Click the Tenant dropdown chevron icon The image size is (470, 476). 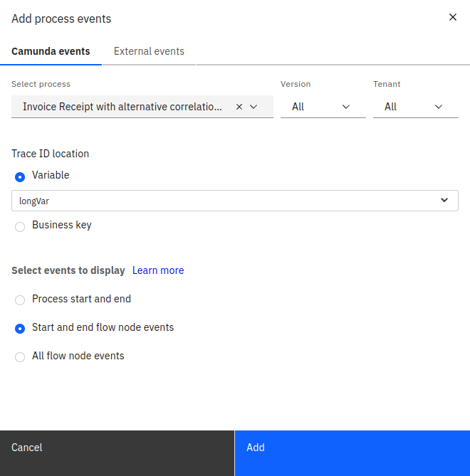coord(439,107)
